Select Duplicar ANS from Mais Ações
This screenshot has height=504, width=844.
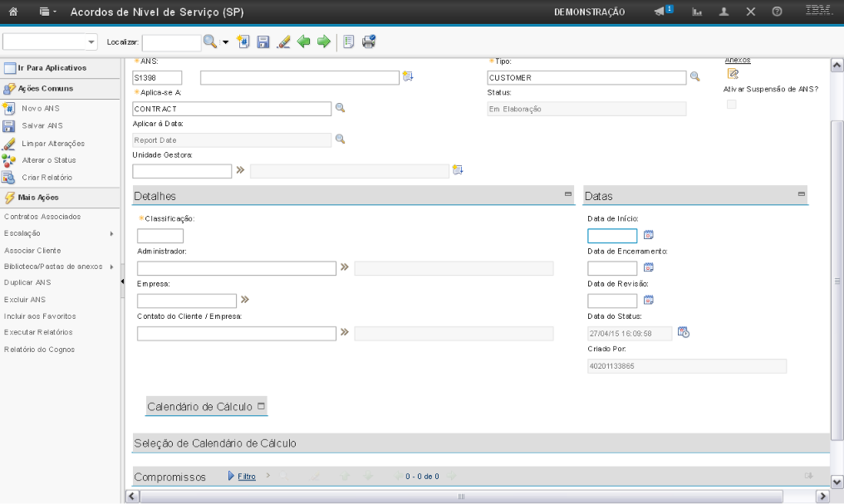pos(27,282)
